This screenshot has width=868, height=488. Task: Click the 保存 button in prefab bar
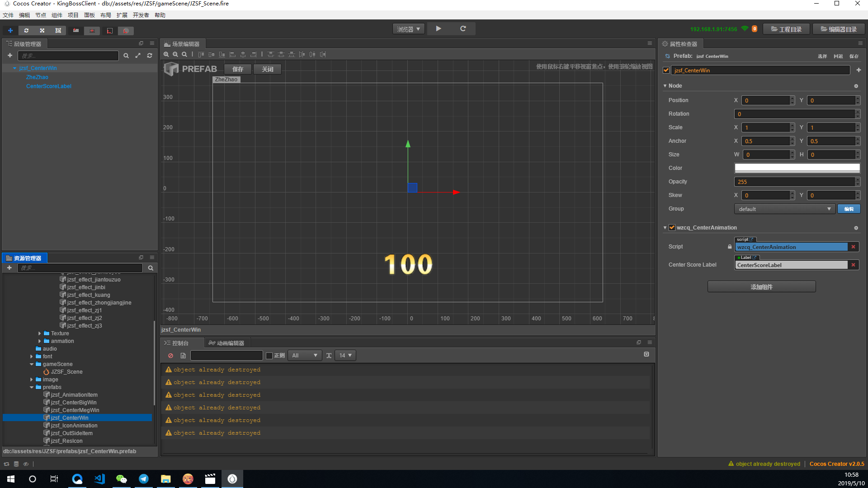click(238, 69)
